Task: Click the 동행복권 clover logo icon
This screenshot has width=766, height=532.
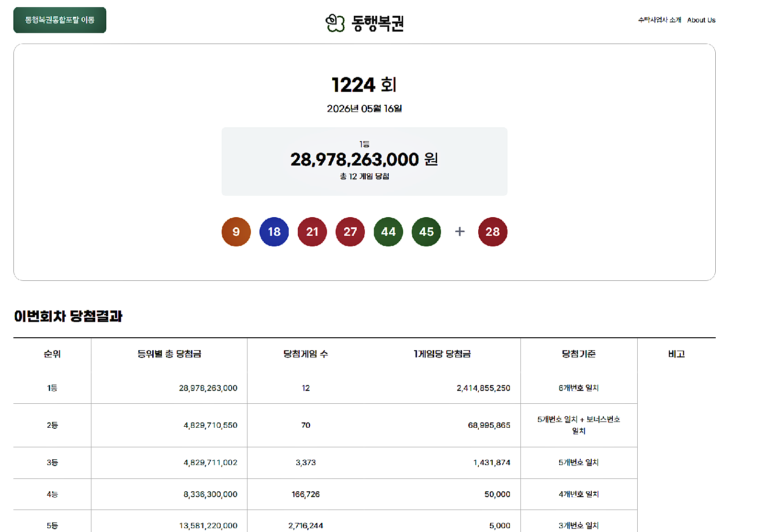Action: 335,22
